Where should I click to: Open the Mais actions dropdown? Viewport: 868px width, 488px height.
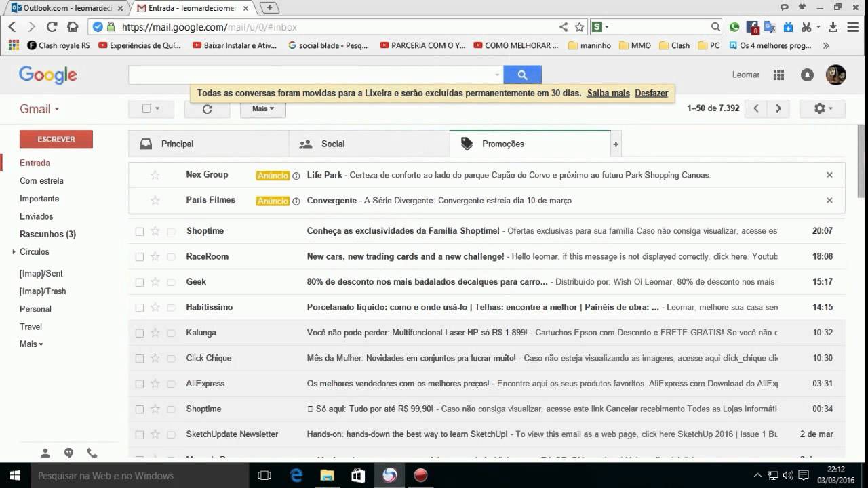coord(263,108)
